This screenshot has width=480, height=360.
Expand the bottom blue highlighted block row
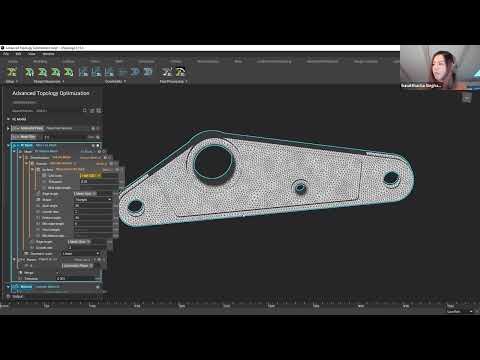pos(8,286)
